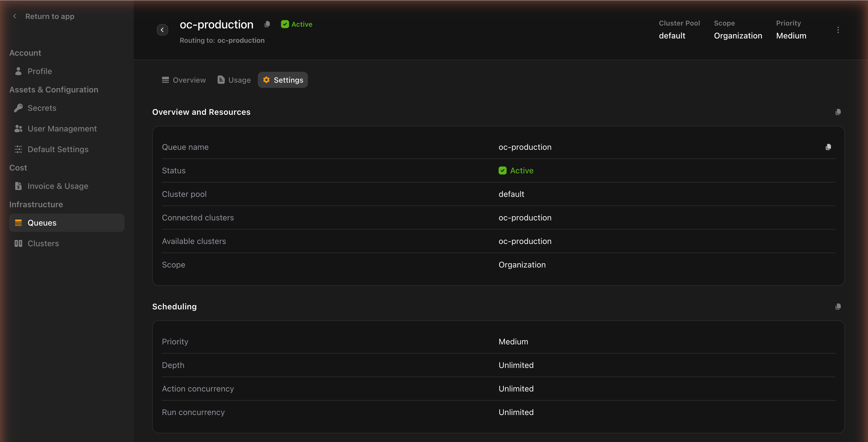The height and width of the screenshot is (442, 868).
Task: Switch to the Overview tab
Action: [x=184, y=80]
